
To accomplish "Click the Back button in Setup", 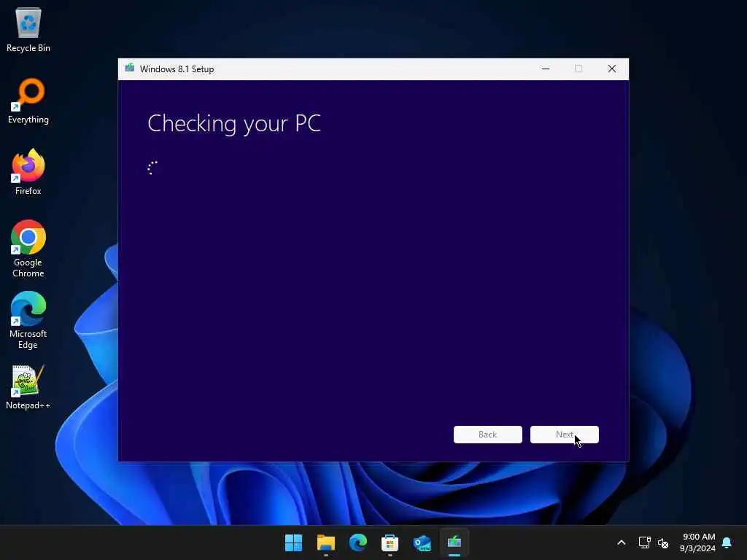I will point(488,435).
